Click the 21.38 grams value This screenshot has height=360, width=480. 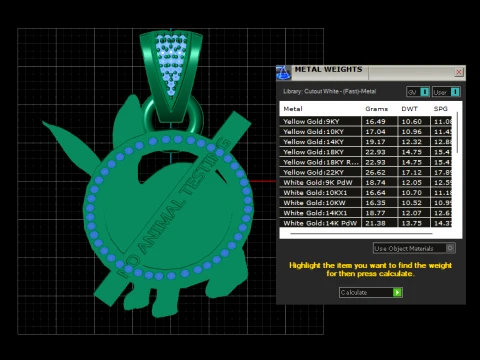click(375, 223)
